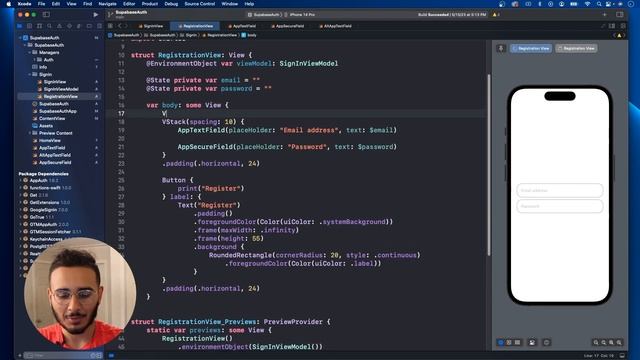The width and height of the screenshot is (640, 360).
Task: Add an editor on the right
Action: point(622,26)
